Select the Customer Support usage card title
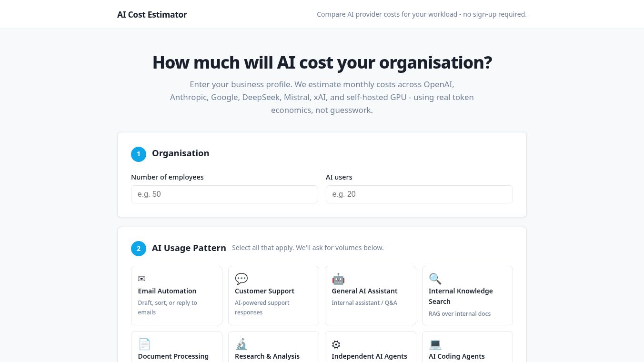This screenshot has width=644, height=362. (x=264, y=291)
